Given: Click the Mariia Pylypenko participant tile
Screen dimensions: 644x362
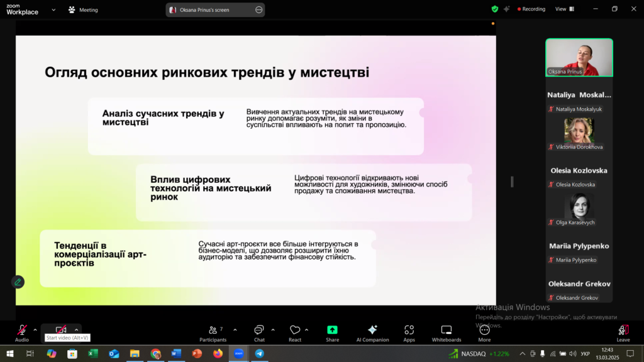Looking at the screenshot, I should tap(579, 246).
